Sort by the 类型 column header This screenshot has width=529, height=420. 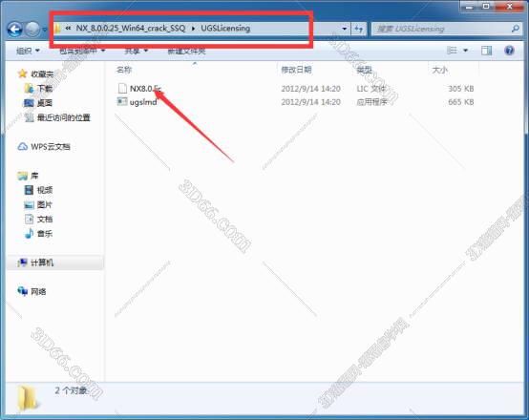point(365,70)
